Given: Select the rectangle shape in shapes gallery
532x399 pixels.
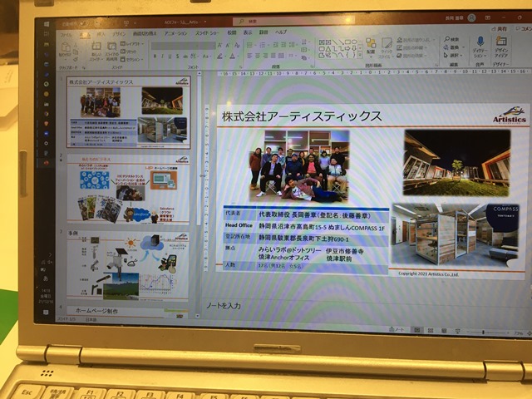Looking at the screenshot, I should click(347, 42).
